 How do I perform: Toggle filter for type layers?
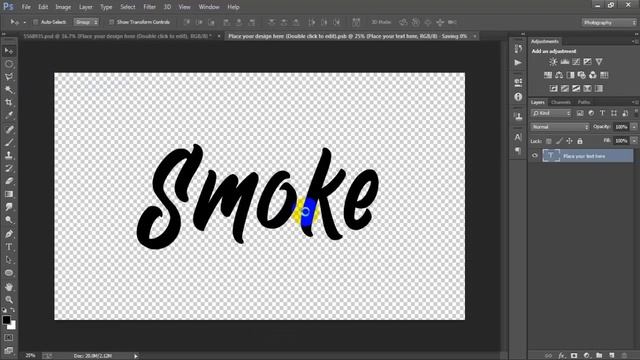pos(602,113)
